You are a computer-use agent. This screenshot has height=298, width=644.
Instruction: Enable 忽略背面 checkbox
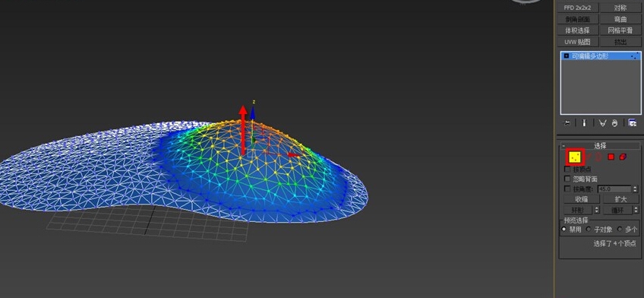[567, 179]
